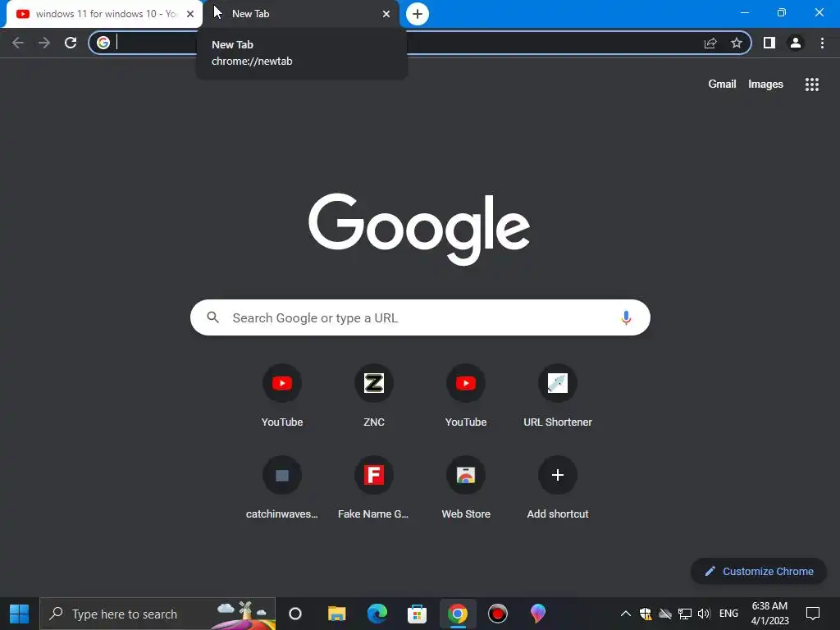Open Google Images link

coord(765,84)
